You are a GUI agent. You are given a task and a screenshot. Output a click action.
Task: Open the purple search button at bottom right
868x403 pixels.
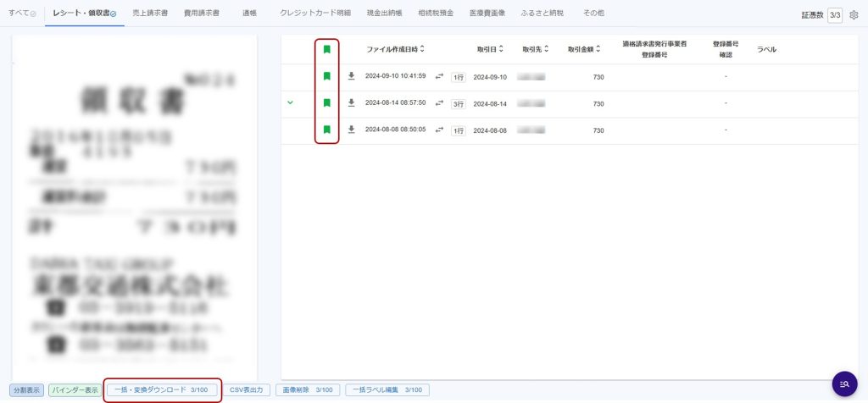click(x=844, y=384)
